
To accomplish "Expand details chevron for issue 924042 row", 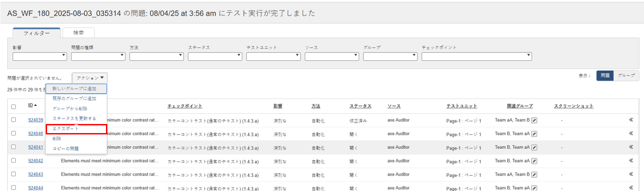I will (x=631, y=161).
